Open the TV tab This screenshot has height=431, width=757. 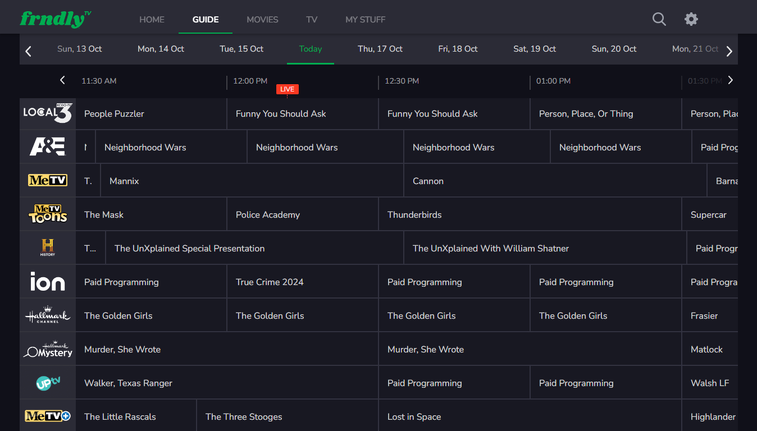[x=311, y=20]
